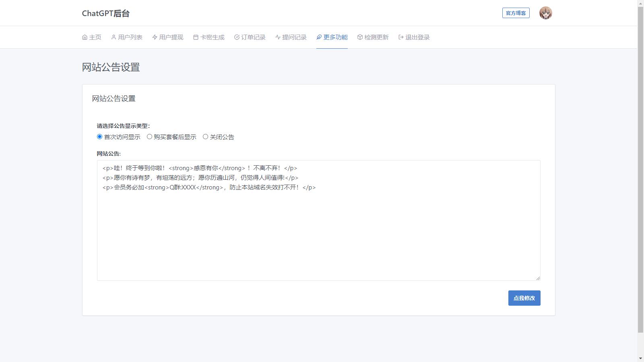The height and width of the screenshot is (362, 644).
Task: Click the calendar icon for 卡密生成
Action: [x=196, y=37]
